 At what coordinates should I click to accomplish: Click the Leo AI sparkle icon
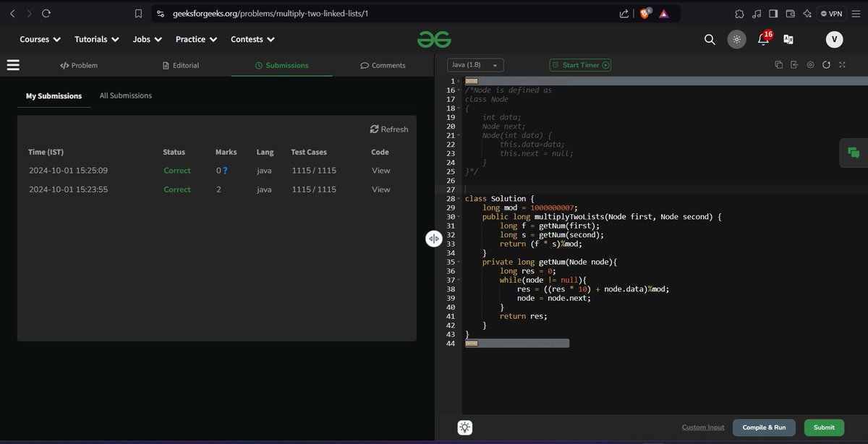pyautogui.click(x=807, y=14)
